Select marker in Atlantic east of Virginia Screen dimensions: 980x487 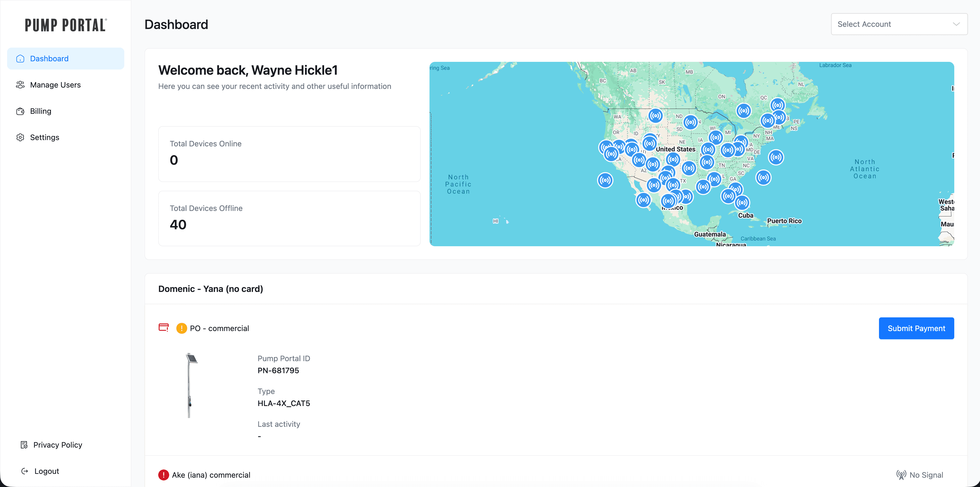[776, 157]
